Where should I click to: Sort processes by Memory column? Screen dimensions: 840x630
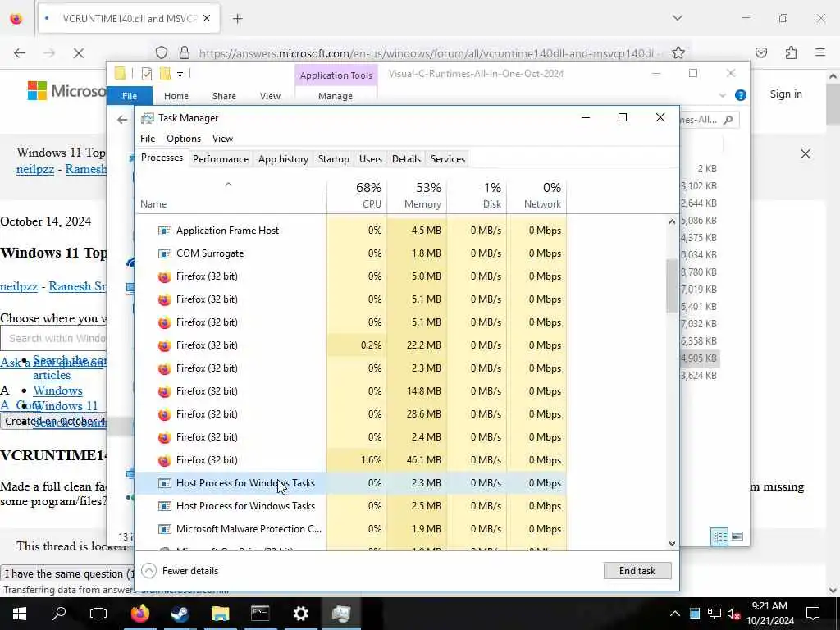[417, 195]
